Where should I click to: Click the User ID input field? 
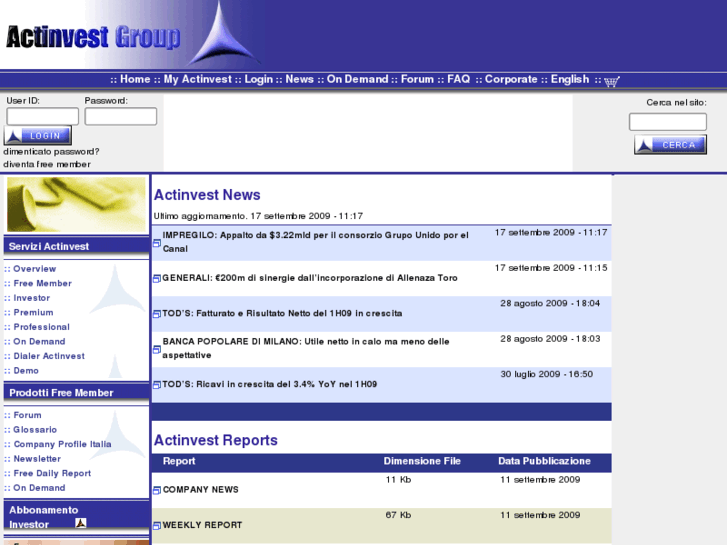(x=43, y=116)
